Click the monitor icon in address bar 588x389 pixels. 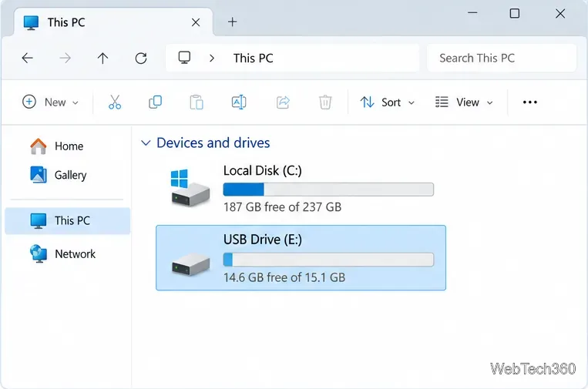[184, 58]
